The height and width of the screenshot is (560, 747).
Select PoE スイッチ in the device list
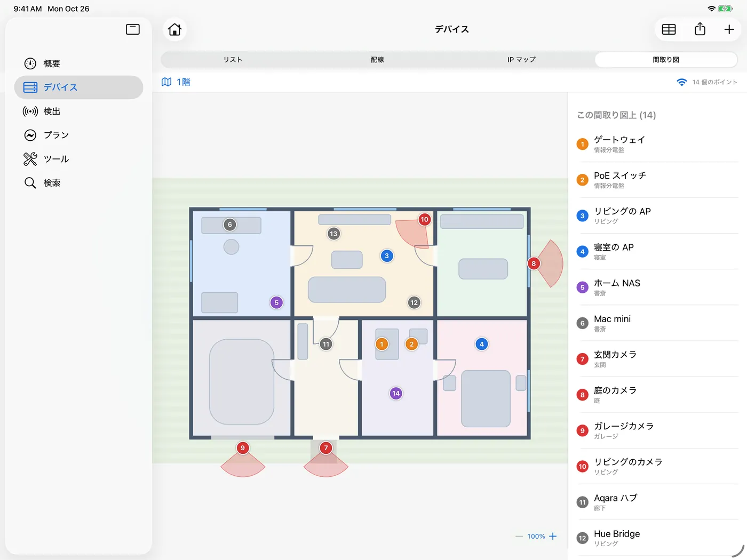click(x=657, y=180)
